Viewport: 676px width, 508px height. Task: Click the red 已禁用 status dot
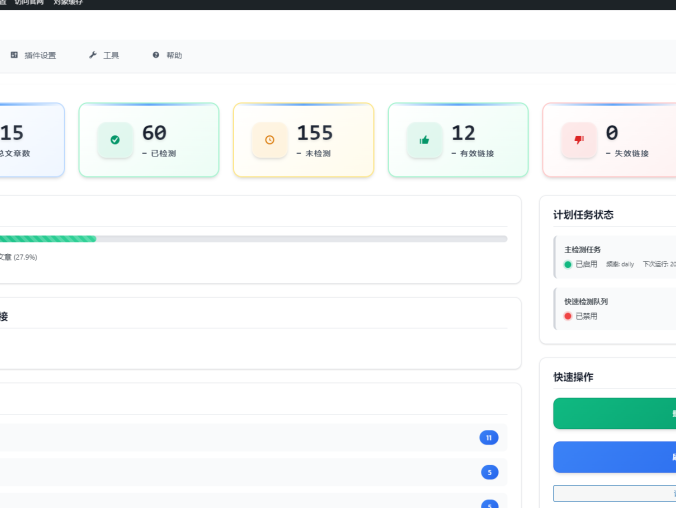tap(568, 316)
